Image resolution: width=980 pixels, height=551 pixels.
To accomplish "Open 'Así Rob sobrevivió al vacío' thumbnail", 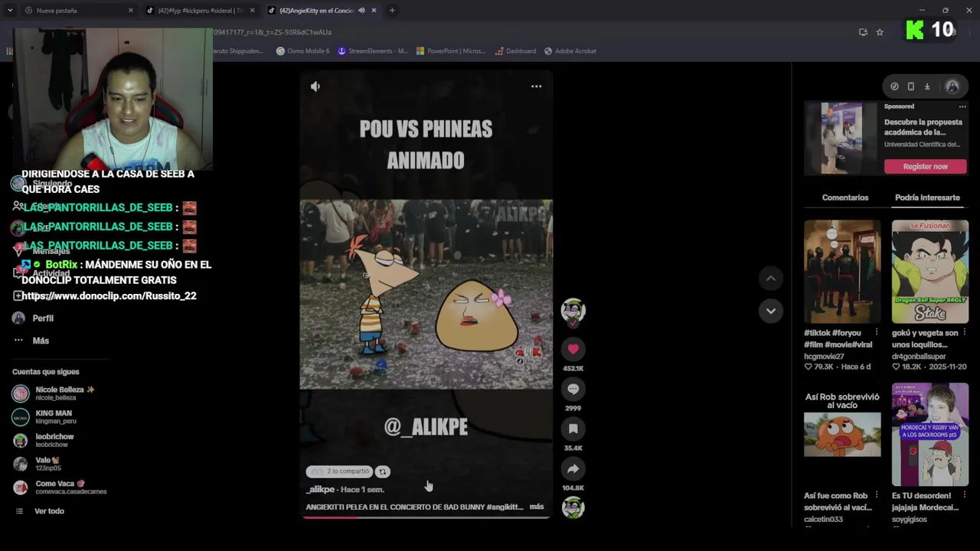I will click(842, 435).
